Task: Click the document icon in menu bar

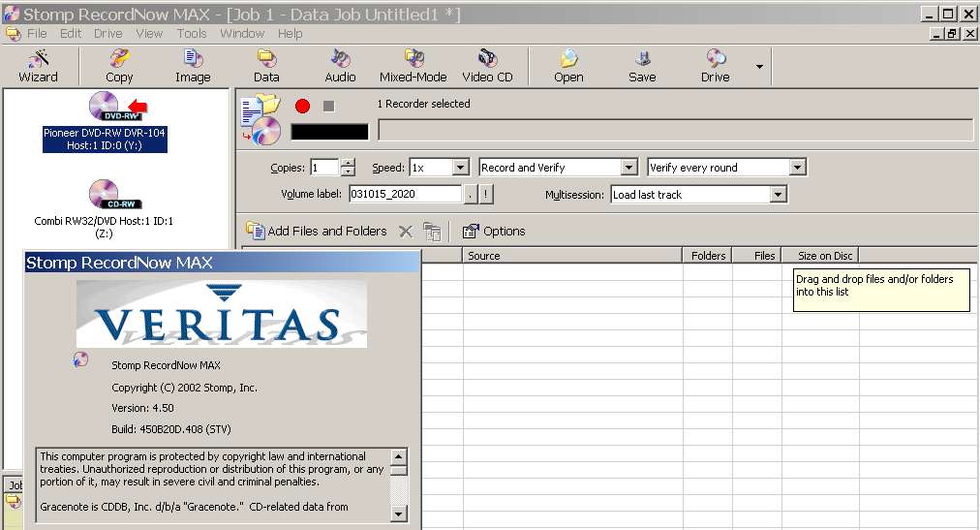Action: (x=14, y=33)
